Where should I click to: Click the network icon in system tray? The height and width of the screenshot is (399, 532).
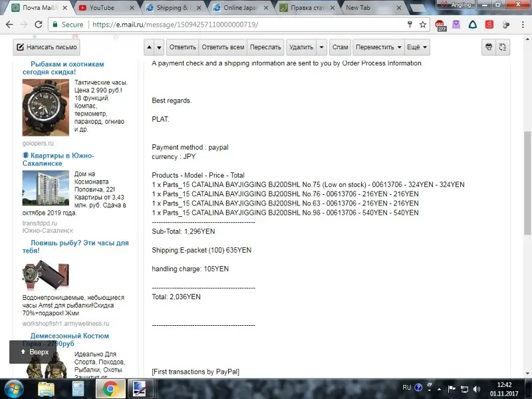(464, 389)
